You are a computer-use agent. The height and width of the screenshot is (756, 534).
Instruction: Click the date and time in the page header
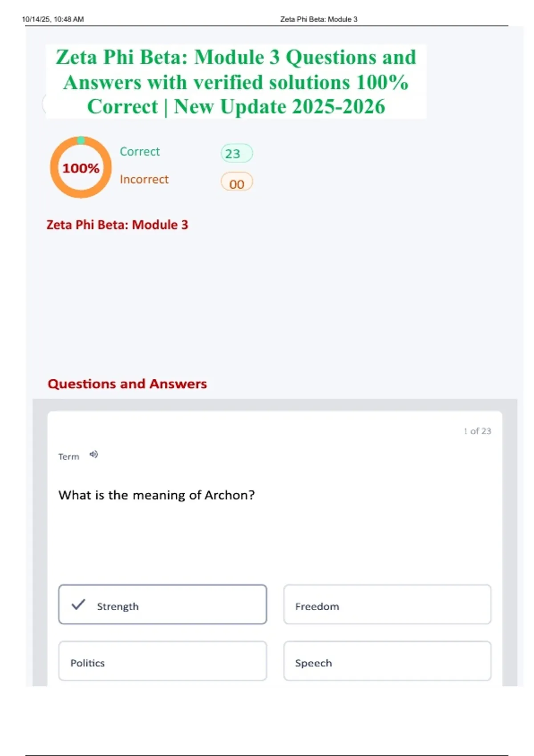(53, 19)
